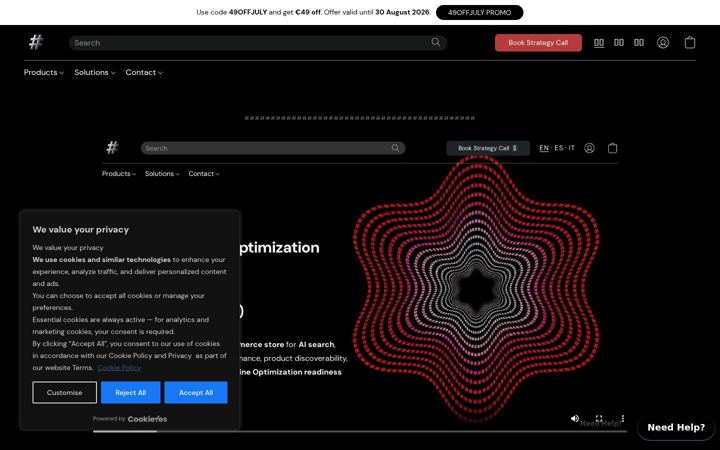This screenshot has height=450, width=720.
Task: Select the language option next to the account icon
Action: tap(639, 43)
